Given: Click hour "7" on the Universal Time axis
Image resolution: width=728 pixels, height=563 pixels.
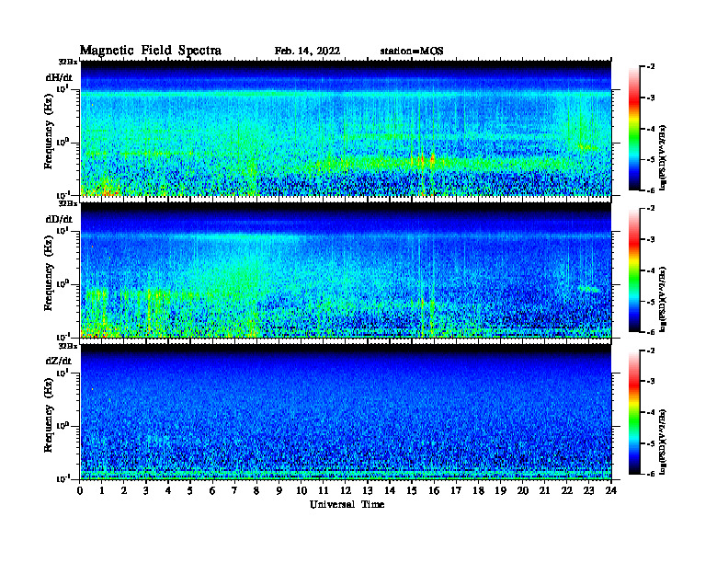Looking at the screenshot, I should 234,491.
